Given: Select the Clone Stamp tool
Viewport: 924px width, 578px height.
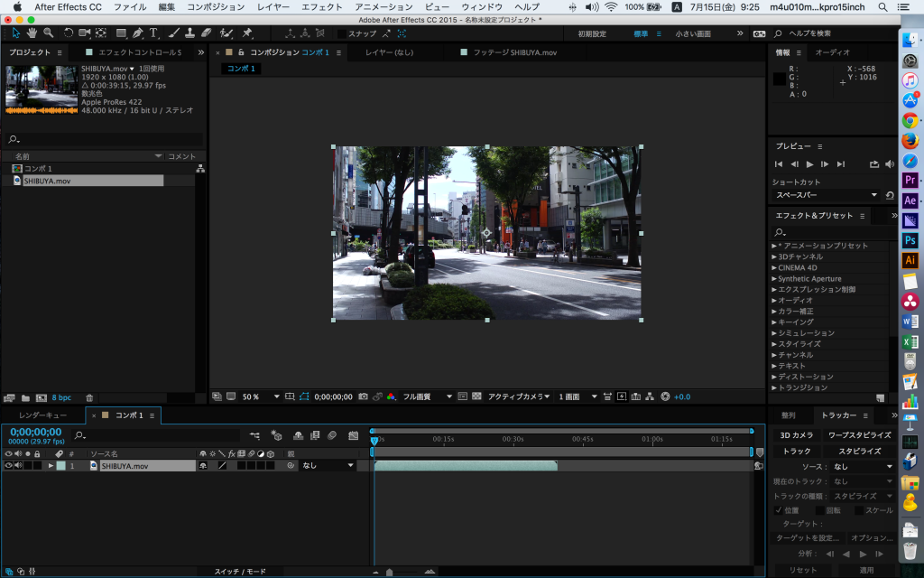Looking at the screenshot, I should pos(189,33).
